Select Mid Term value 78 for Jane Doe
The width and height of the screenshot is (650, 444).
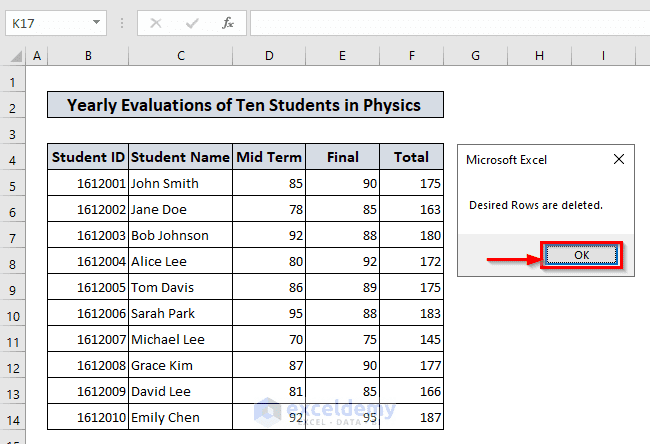point(269,209)
